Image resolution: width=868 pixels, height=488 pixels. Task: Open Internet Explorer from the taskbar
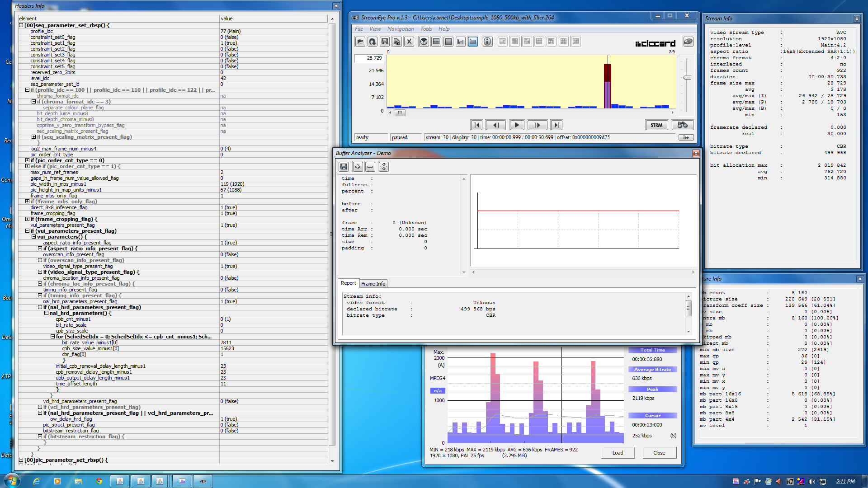[x=36, y=481]
